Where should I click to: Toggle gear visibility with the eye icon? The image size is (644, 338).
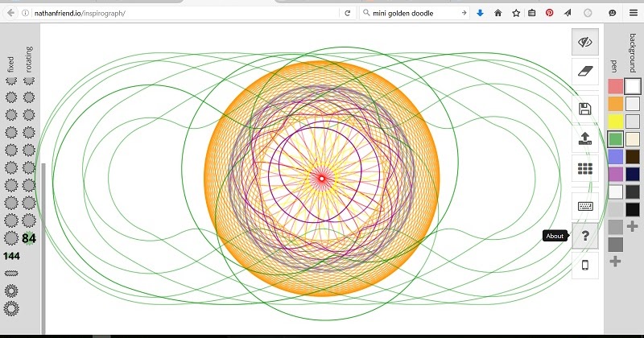(x=585, y=42)
